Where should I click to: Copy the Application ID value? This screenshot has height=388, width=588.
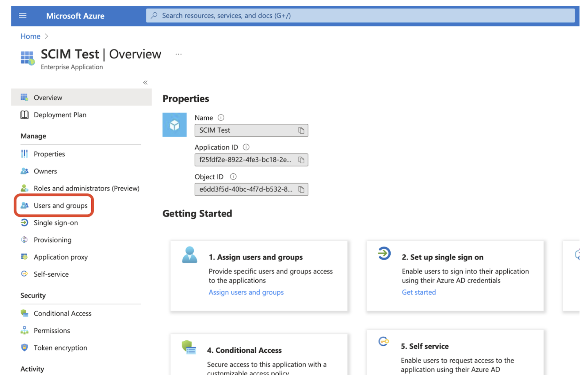coord(301,160)
